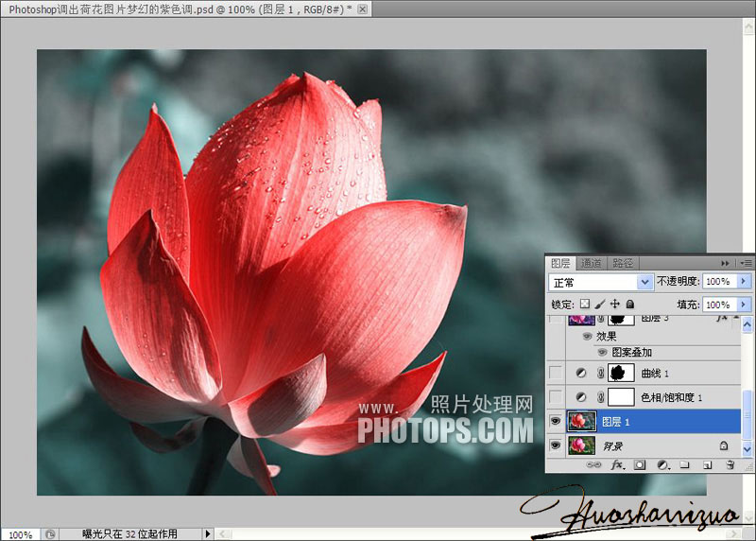Lock all padlock icon next to 锁定

[x=629, y=304]
